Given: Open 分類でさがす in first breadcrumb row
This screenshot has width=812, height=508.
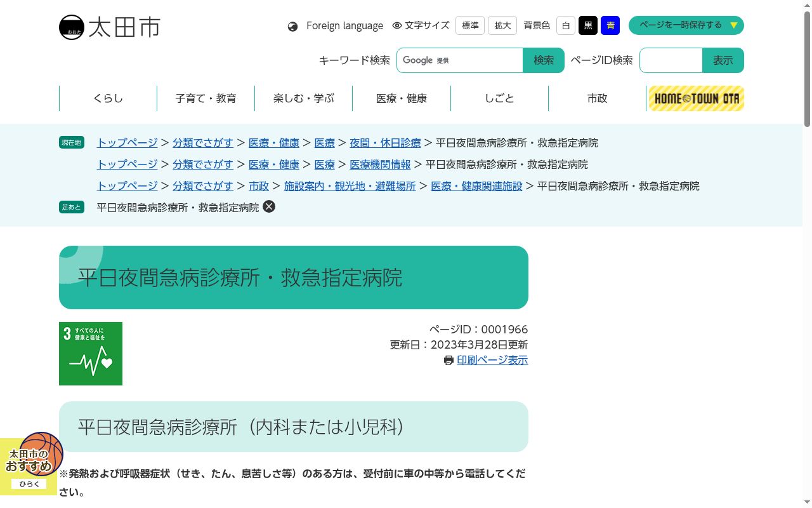Looking at the screenshot, I should coord(203,143).
